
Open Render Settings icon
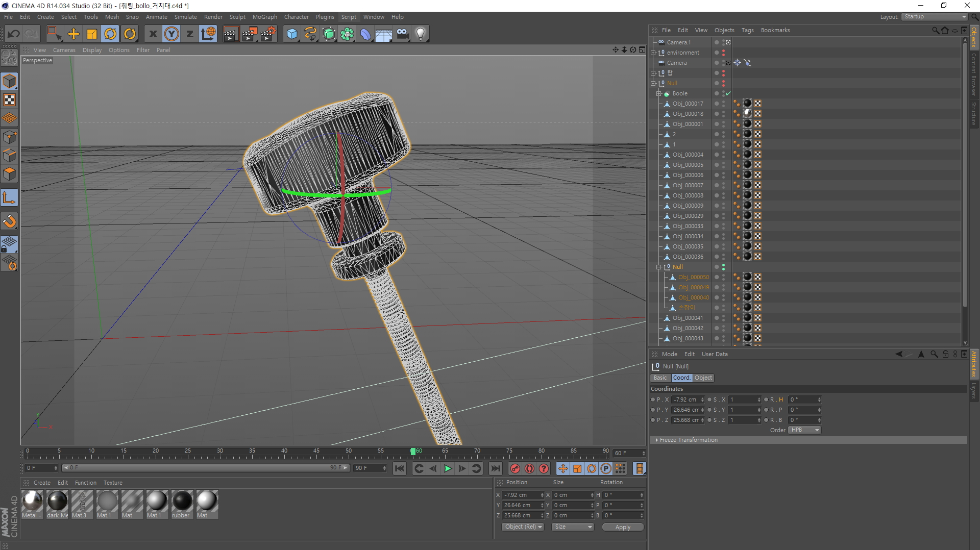point(268,34)
